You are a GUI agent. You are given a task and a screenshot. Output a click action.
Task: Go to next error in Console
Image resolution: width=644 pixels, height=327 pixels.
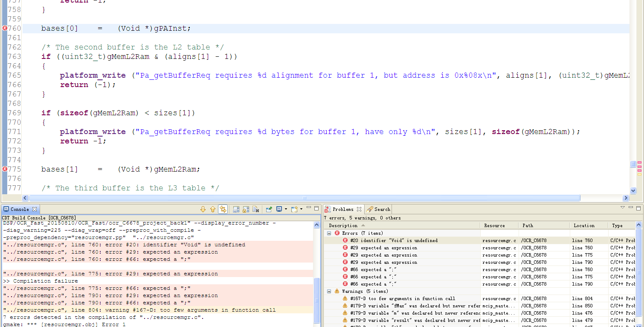pos(203,209)
